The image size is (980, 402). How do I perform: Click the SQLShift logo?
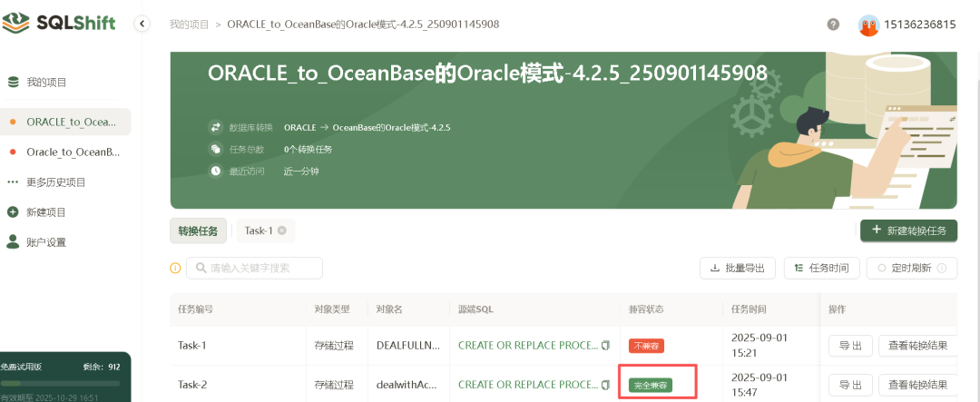(59, 23)
